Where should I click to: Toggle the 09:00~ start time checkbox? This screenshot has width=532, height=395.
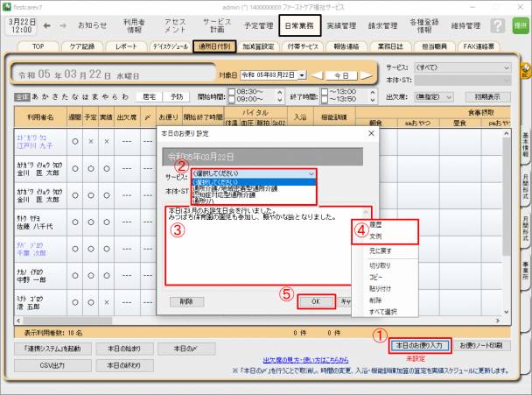(x=231, y=100)
